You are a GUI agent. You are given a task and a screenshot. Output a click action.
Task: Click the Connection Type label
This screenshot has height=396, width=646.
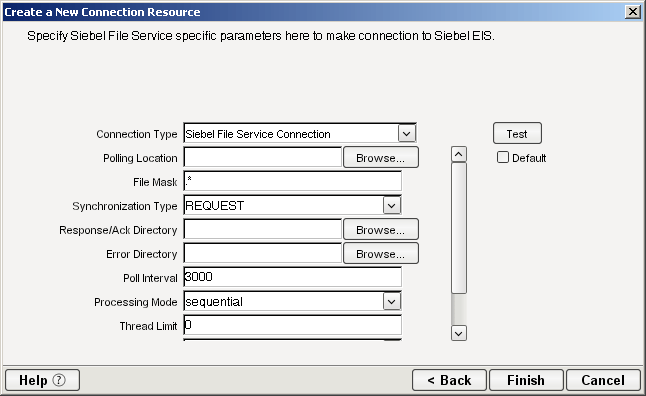(137, 134)
